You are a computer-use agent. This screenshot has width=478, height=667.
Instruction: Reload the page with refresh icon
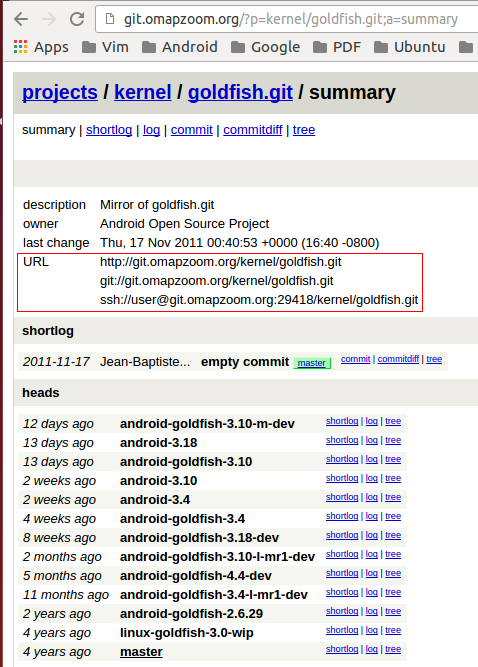tap(77, 19)
